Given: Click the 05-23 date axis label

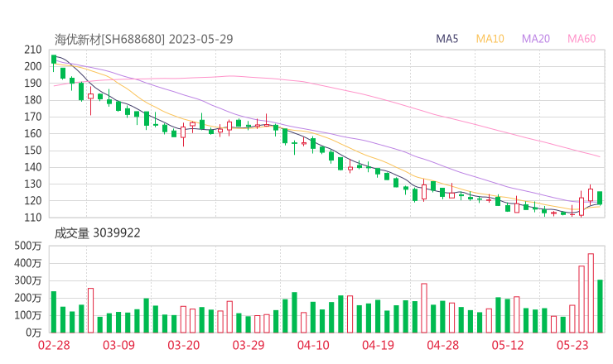Looking at the screenshot, I should 572,345.
